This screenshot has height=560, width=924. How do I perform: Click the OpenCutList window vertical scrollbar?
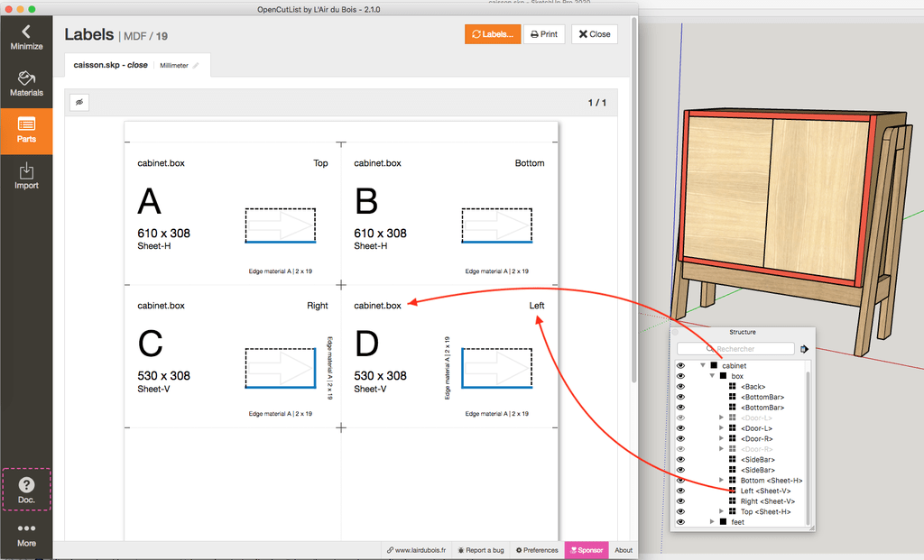[634, 200]
